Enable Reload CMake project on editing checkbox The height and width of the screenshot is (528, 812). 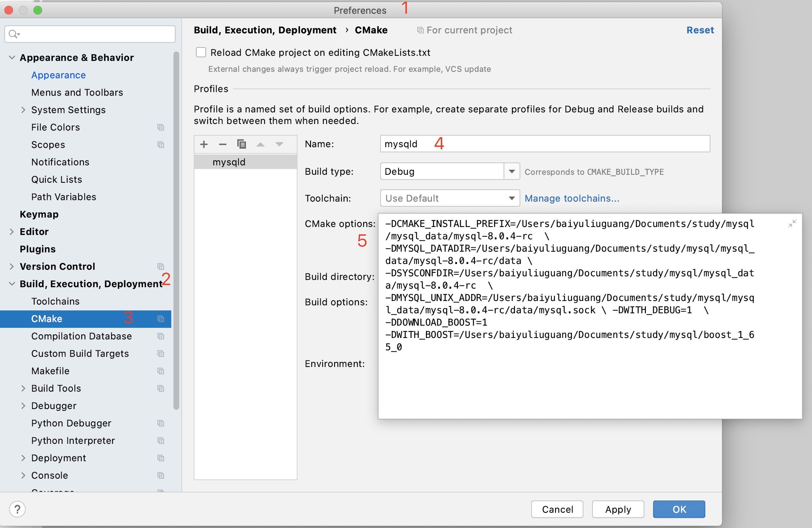201,53
